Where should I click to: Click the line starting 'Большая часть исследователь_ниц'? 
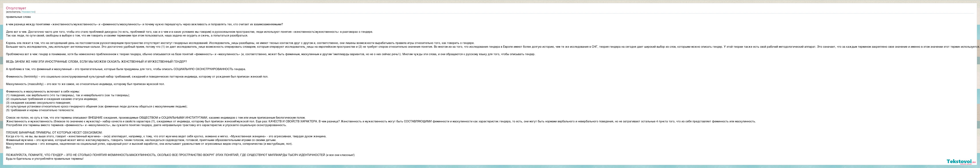click(493, 47)
